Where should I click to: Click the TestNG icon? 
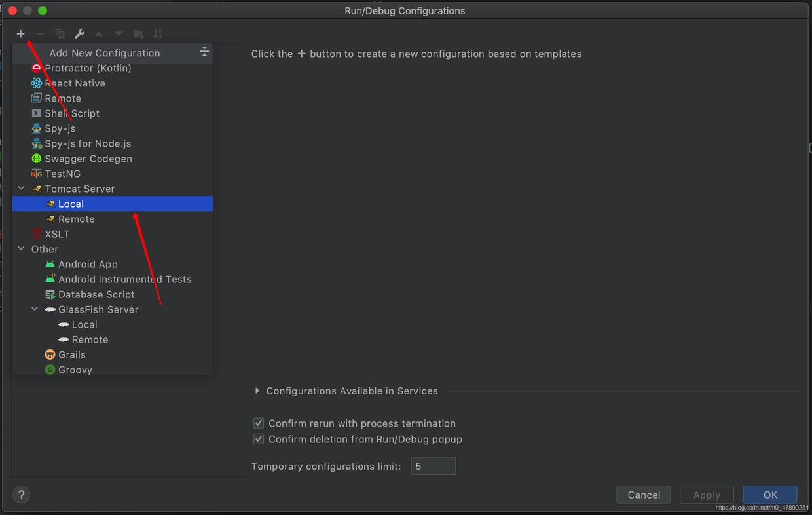click(x=36, y=174)
